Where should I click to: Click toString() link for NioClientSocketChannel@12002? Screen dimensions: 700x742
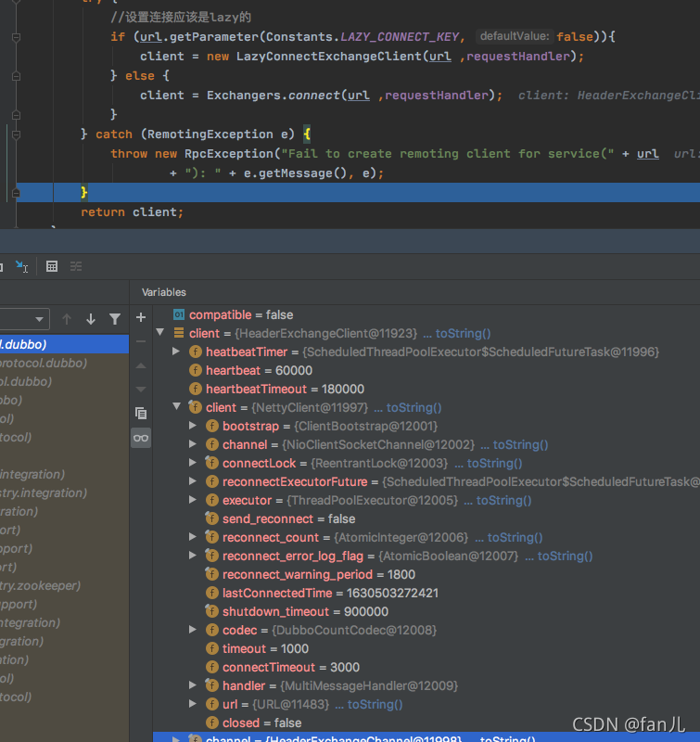[x=520, y=445]
